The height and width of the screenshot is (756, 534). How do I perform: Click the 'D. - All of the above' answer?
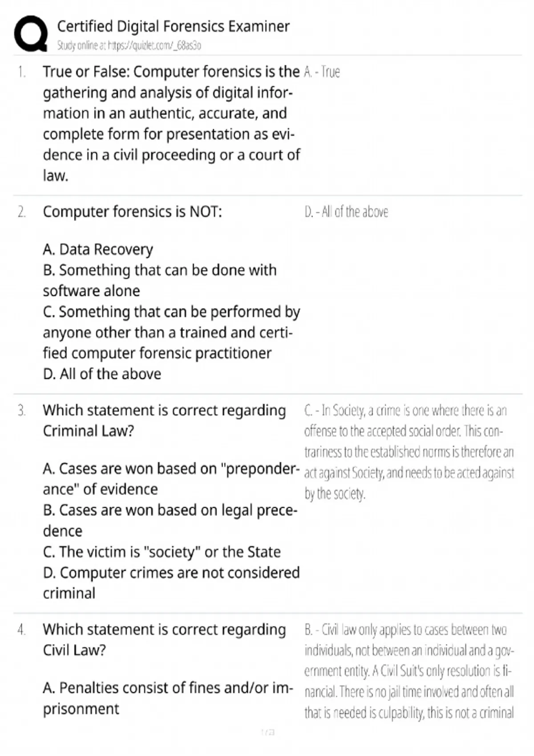click(x=346, y=212)
